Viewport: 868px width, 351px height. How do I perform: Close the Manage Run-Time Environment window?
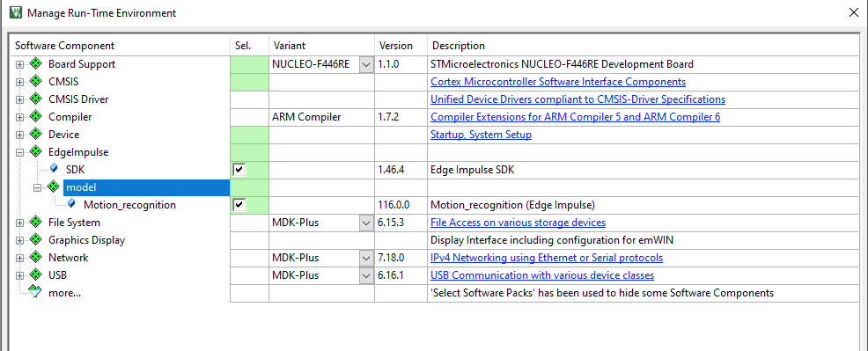854,12
